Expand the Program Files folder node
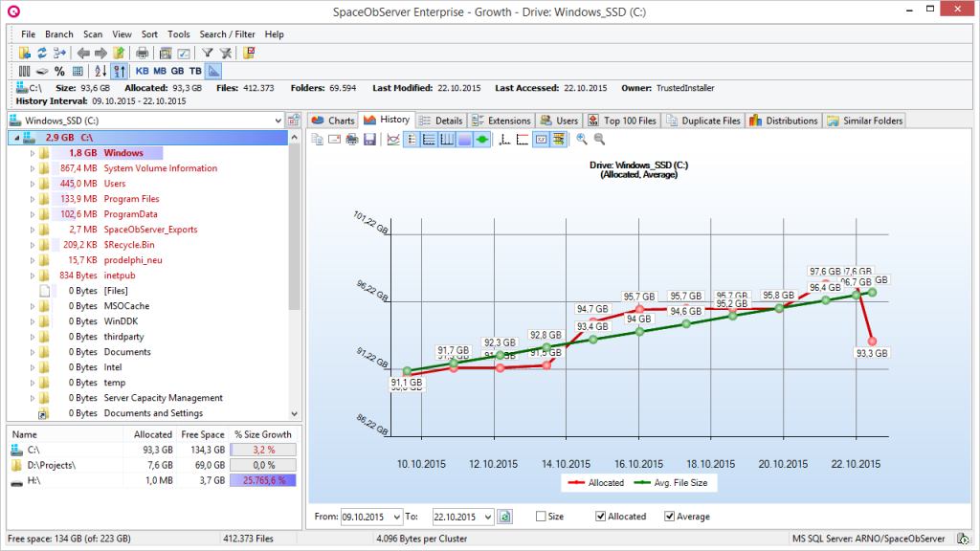This screenshot has height=551, width=980. [32, 199]
